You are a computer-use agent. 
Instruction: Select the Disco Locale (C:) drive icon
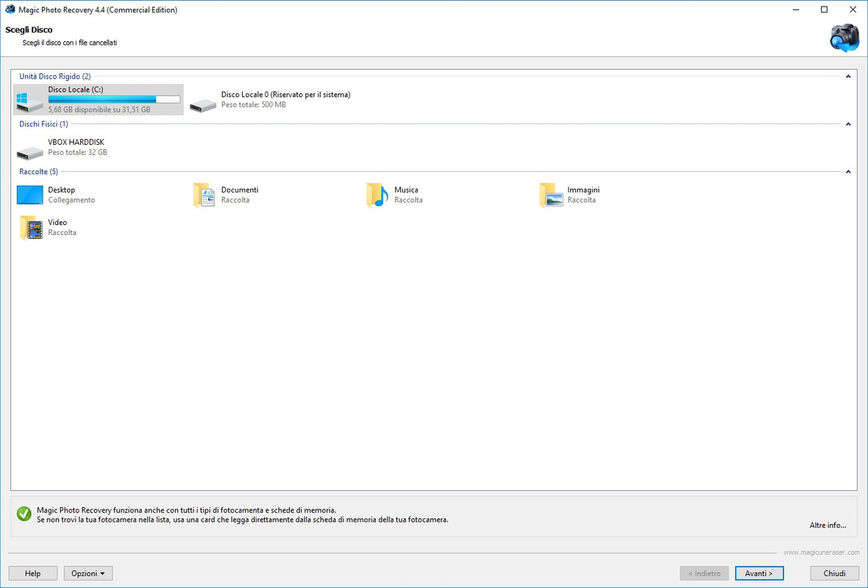coord(29,102)
